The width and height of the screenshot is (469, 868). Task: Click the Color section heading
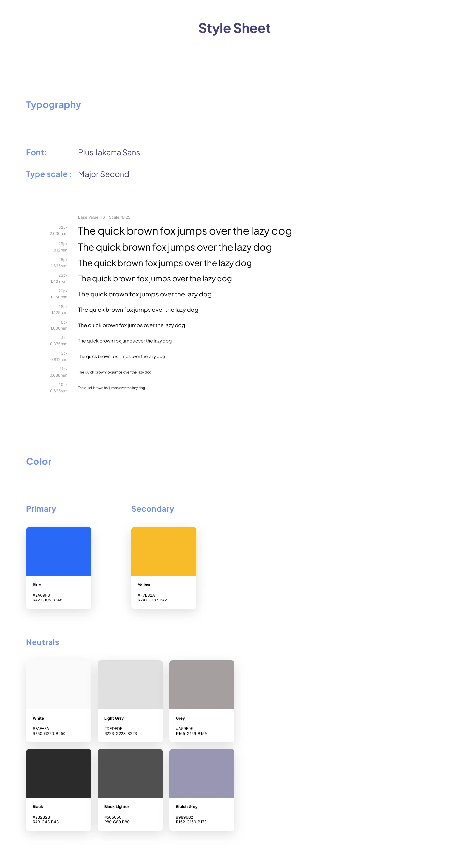pyautogui.click(x=39, y=461)
